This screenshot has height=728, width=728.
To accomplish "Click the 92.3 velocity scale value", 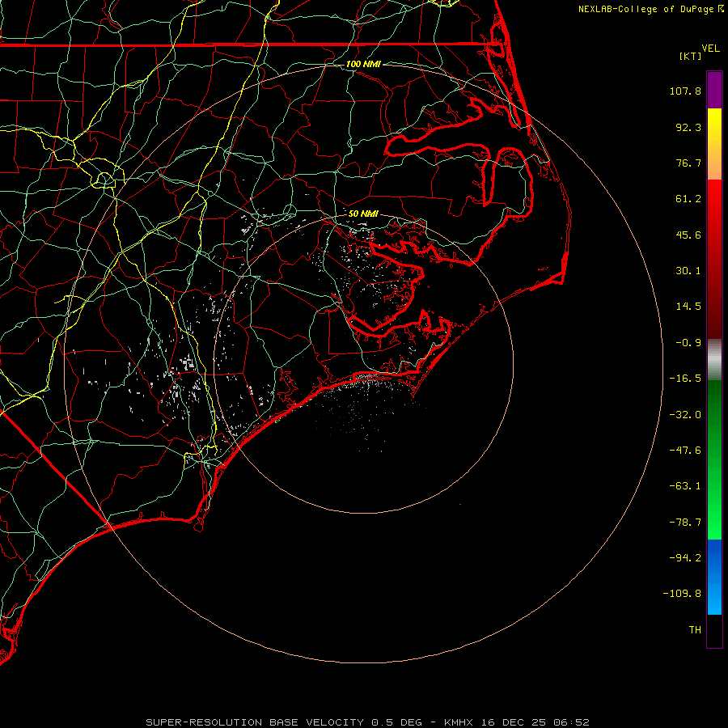I will 688,127.
